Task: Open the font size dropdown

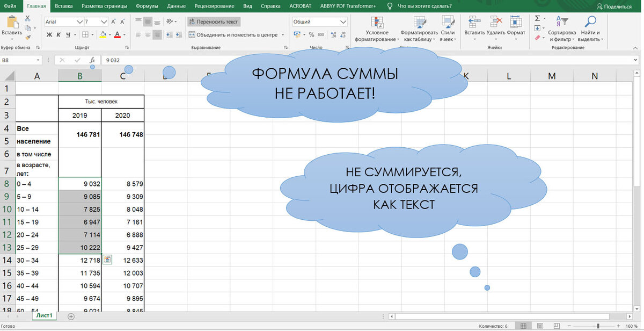Action: coord(105,22)
